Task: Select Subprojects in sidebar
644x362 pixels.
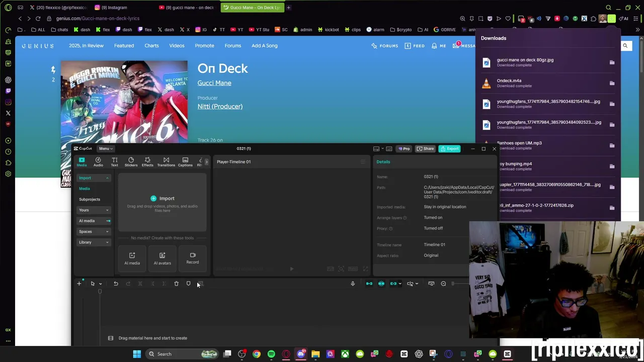Action: pos(90,199)
